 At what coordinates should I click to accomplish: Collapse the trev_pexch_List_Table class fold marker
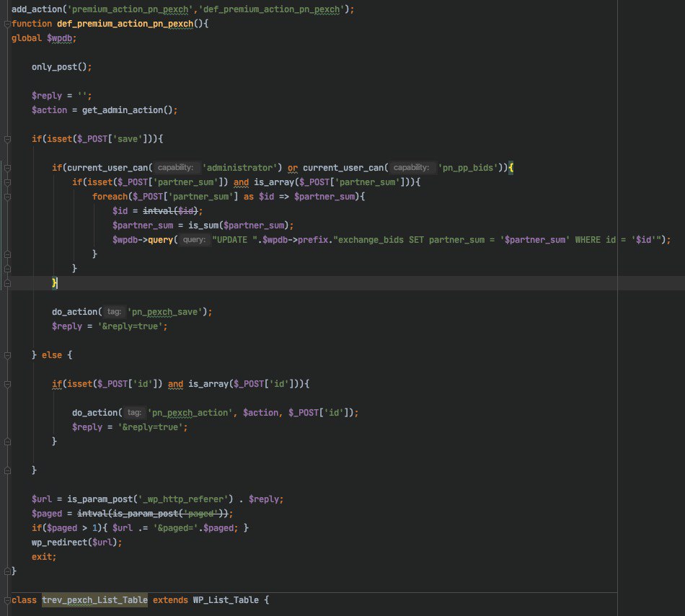tap(7, 600)
